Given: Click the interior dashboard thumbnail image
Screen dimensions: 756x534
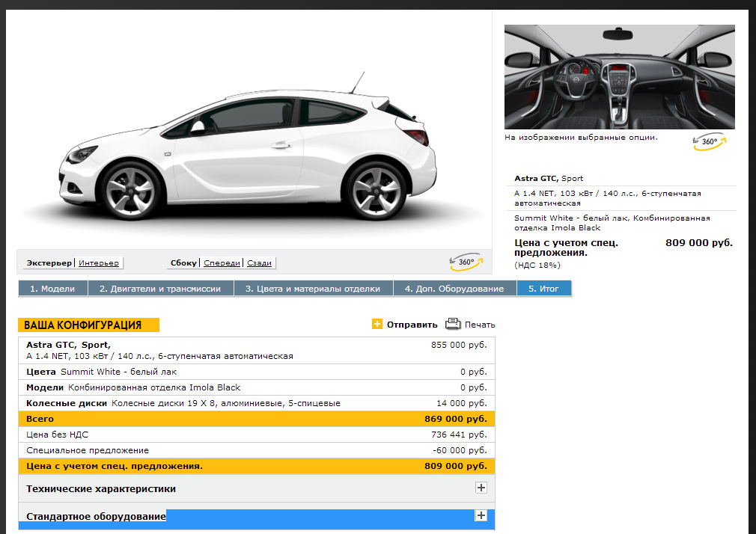Looking at the screenshot, I should coord(620,77).
